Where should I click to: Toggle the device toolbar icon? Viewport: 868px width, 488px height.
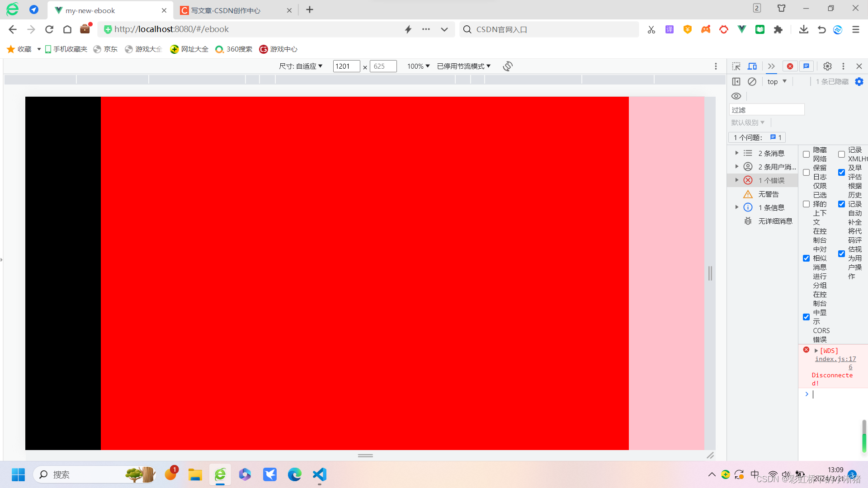tap(752, 66)
